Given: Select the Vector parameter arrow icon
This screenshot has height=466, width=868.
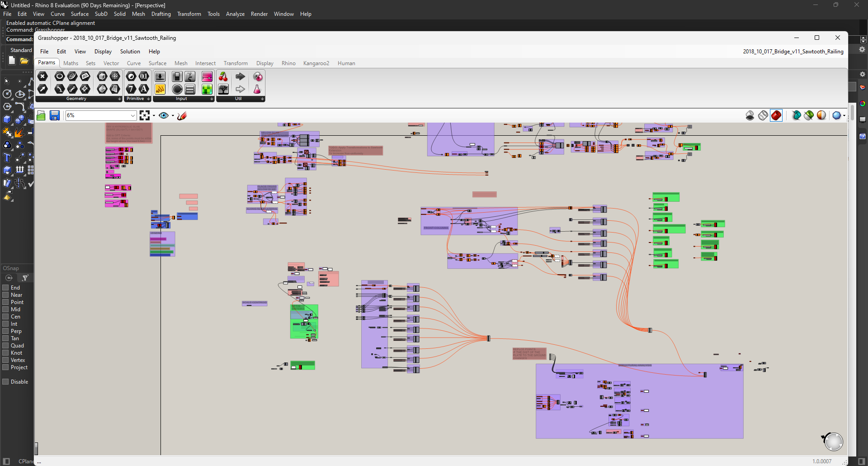Looking at the screenshot, I should (43, 89).
